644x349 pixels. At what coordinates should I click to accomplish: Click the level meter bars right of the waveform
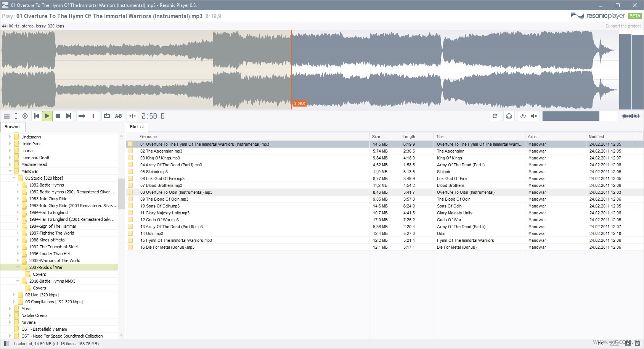[x=631, y=72]
